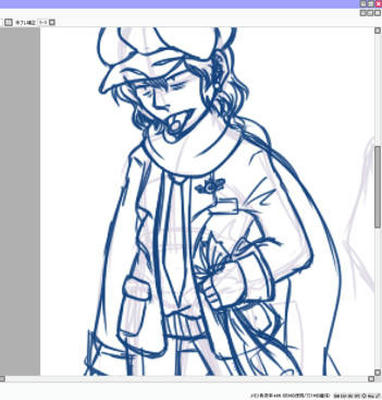Click the stabilizer value field

(x=43, y=22)
